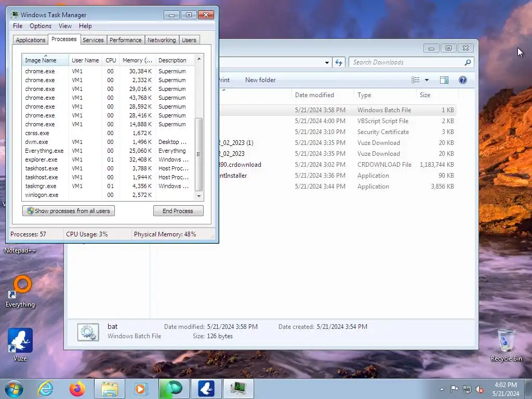
Task: Click the muted volume tray icon
Action: tap(480, 389)
